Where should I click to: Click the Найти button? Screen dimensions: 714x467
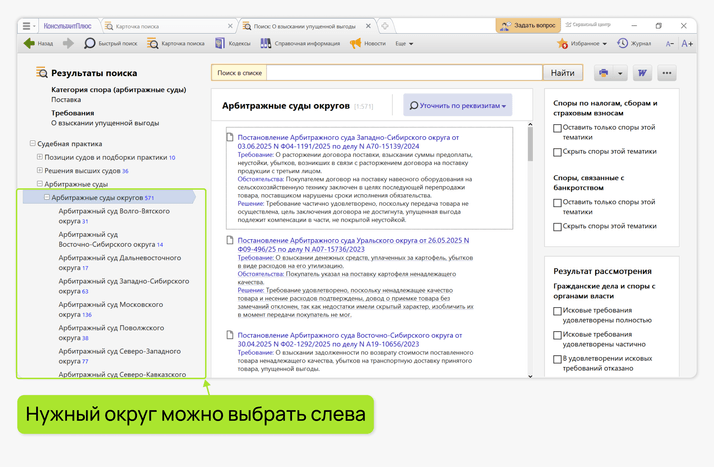pos(562,73)
